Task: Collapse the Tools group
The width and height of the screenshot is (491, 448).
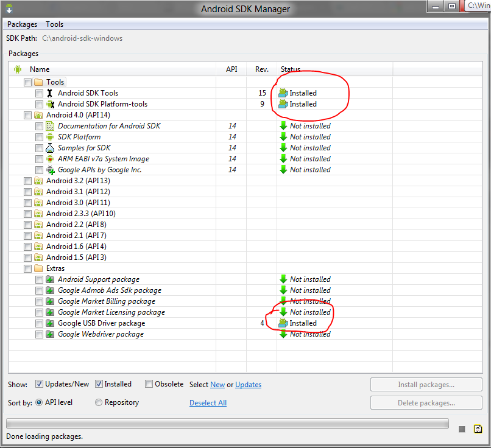Action: [55, 82]
